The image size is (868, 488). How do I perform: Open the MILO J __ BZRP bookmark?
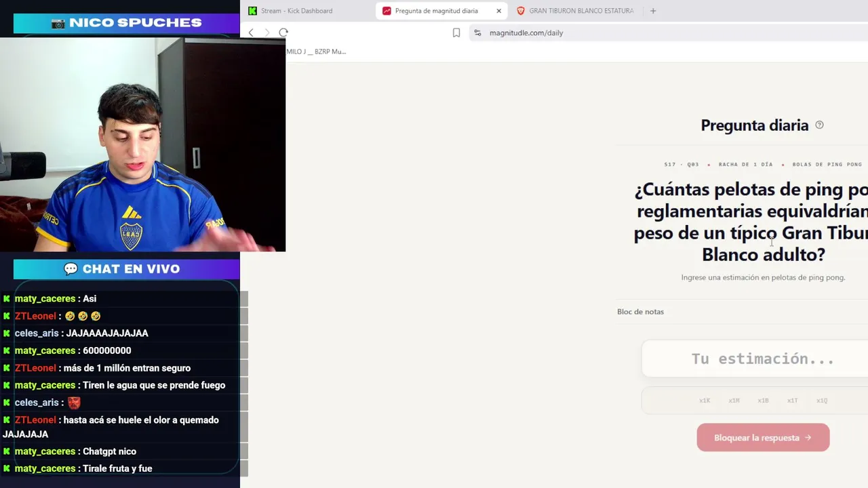(316, 52)
